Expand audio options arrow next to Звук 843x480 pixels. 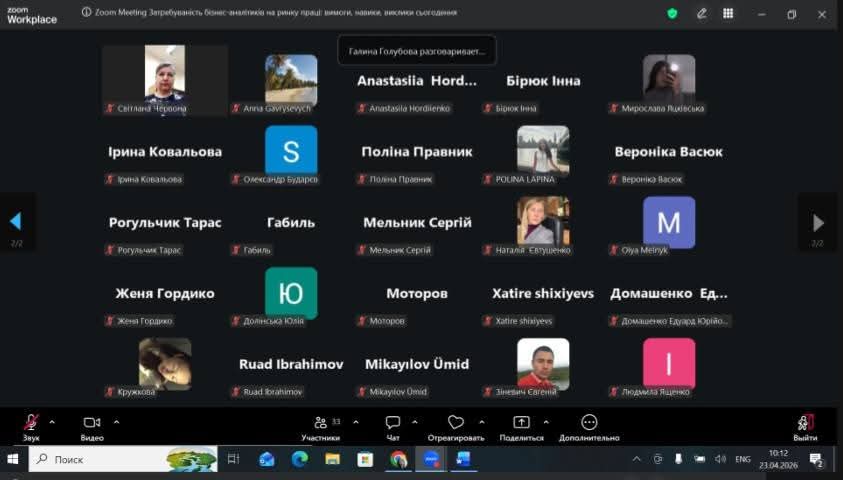coord(52,421)
